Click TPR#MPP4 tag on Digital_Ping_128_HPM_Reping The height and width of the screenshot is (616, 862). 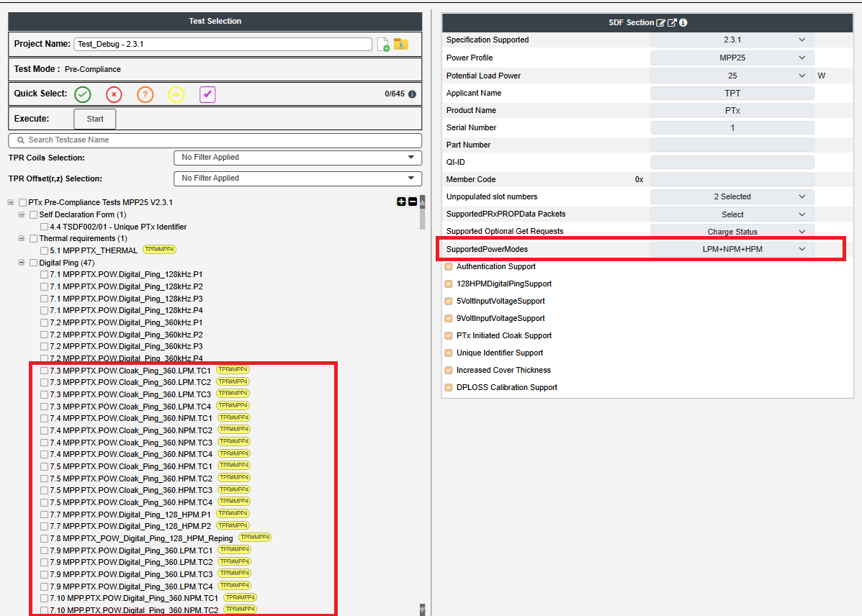point(255,537)
